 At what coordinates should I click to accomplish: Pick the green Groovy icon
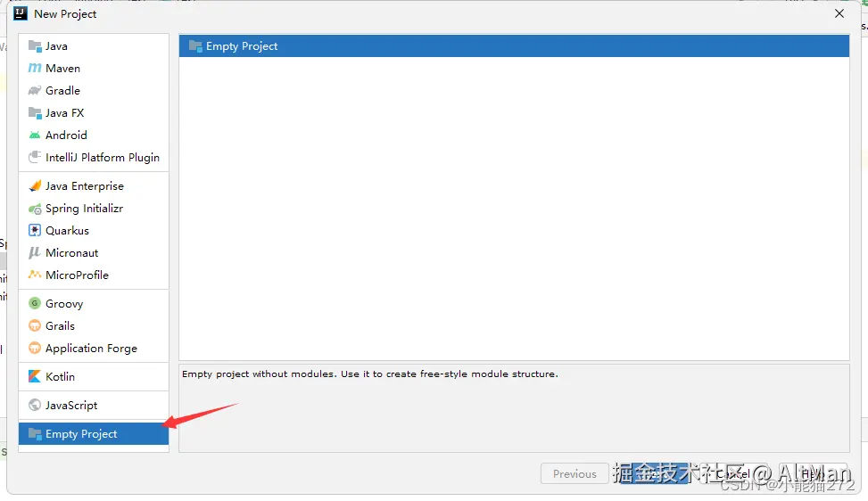pos(35,303)
